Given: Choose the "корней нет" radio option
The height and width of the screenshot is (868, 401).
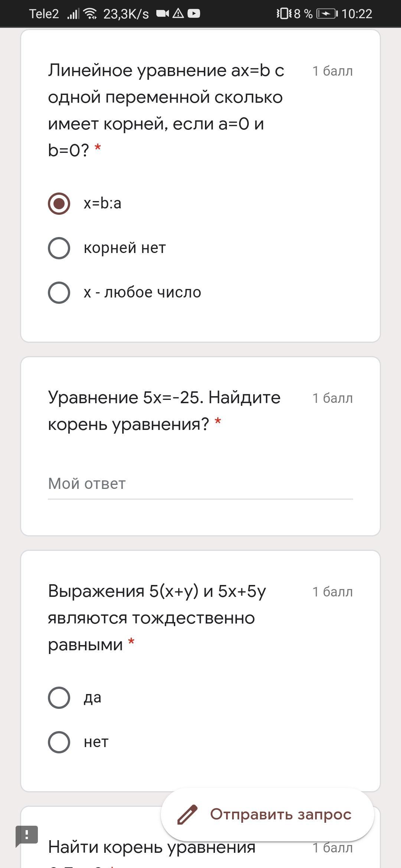Looking at the screenshot, I should (59, 248).
